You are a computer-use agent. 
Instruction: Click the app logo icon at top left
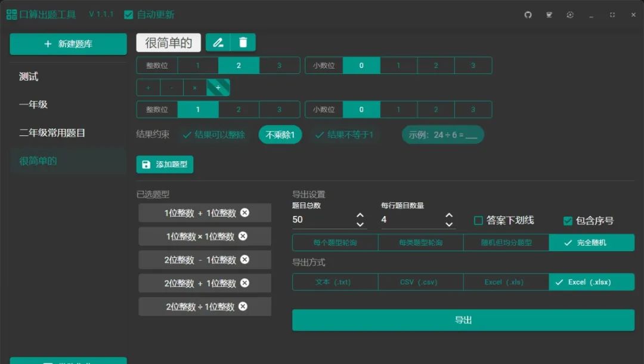11,15
